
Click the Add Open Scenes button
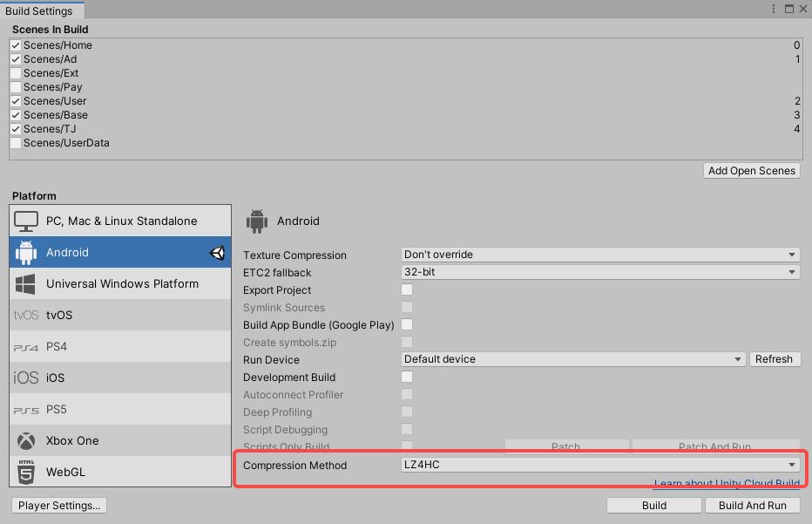pyautogui.click(x=751, y=171)
